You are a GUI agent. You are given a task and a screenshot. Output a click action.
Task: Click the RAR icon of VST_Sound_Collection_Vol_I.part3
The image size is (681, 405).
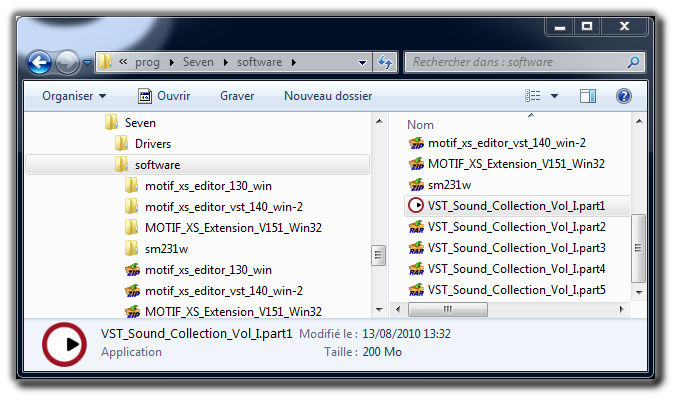[417, 248]
